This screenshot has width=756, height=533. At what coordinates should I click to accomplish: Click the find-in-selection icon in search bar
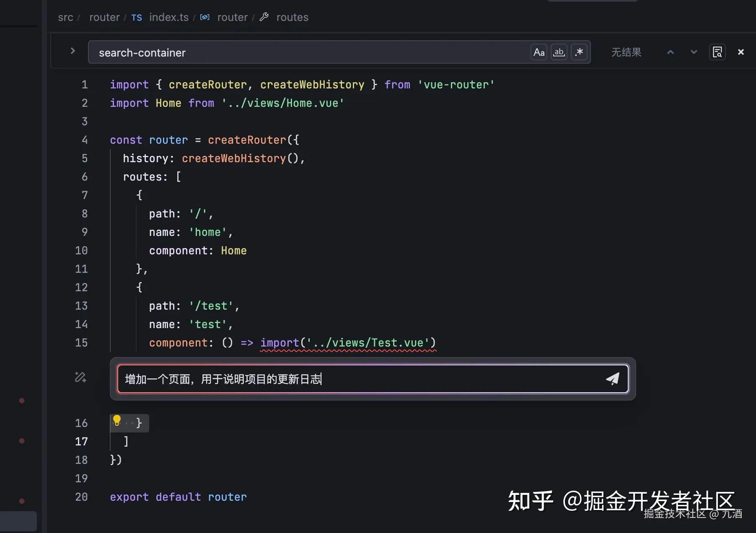(717, 52)
